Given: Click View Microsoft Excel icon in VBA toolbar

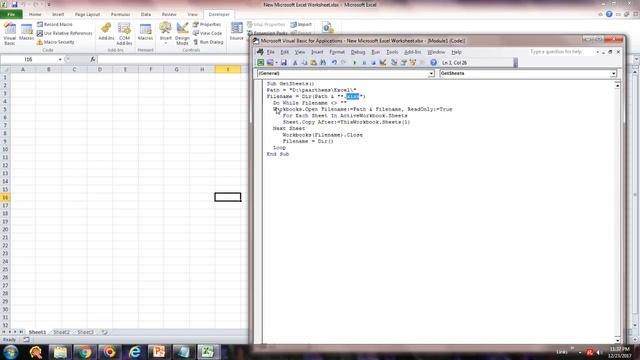Looking at the screenshot, I should (260, 62).
